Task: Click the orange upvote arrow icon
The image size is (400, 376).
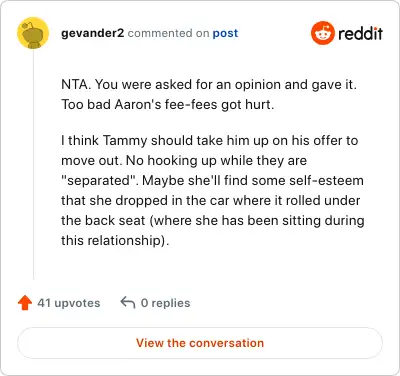Action: click(25, 303)
